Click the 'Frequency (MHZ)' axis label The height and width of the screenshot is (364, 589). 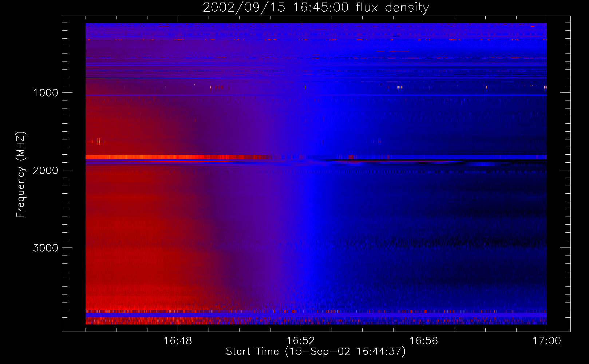tap(21, 175)
